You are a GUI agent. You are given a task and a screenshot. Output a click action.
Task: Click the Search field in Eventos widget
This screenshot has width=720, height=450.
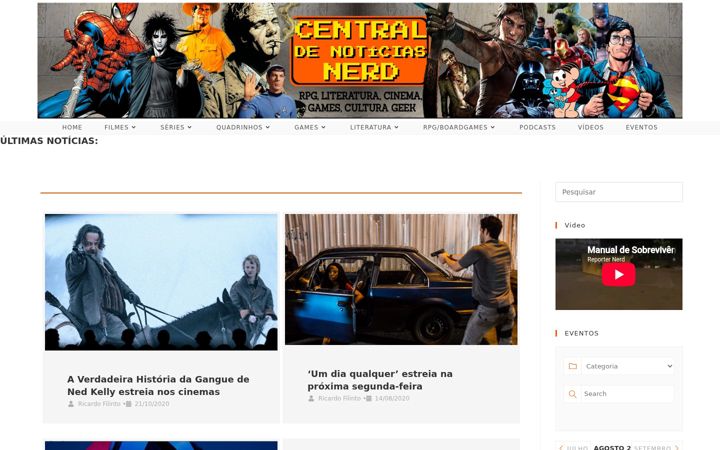(x=627, y=394)
